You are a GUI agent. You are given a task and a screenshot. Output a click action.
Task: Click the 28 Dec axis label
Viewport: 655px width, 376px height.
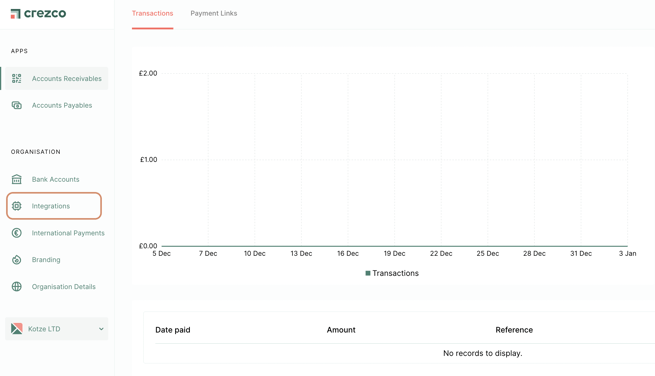tap(534, 254)
